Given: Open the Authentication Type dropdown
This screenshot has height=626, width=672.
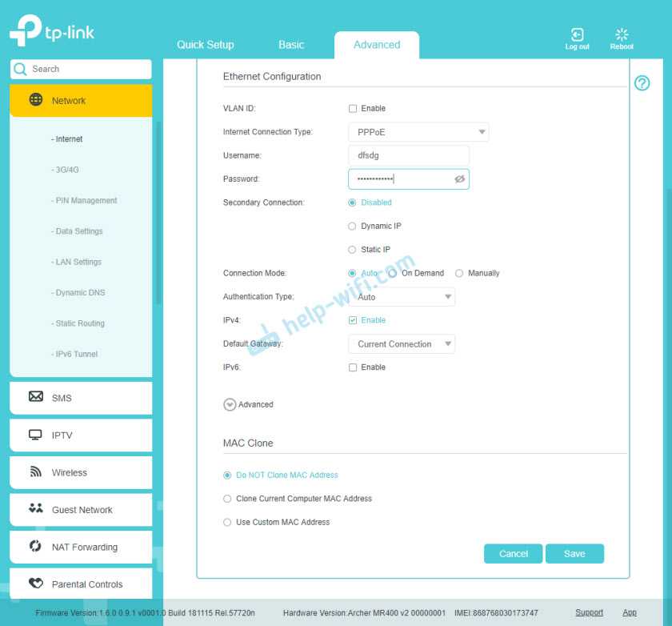Looking at the screenshot, I should 402,297.
